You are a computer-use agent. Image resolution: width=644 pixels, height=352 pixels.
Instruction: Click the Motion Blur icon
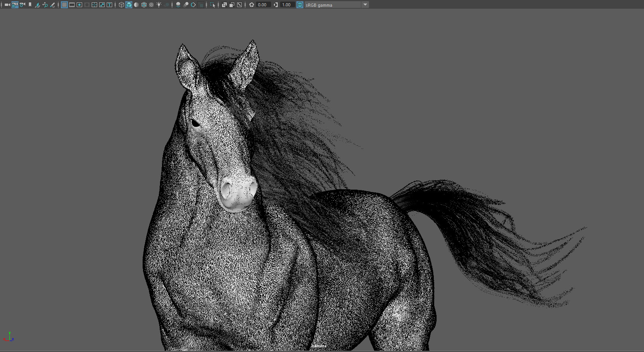pyautogui.click(x=186, y=5)
